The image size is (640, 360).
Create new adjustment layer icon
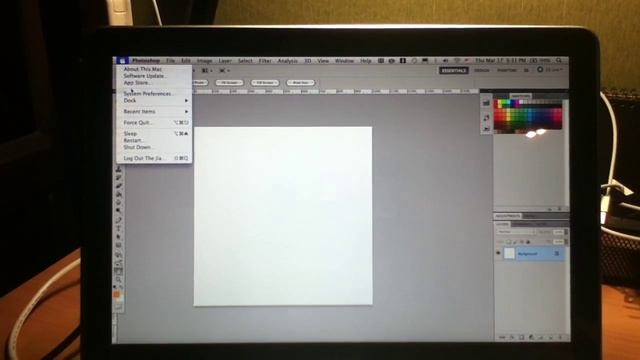click(531, 338)
